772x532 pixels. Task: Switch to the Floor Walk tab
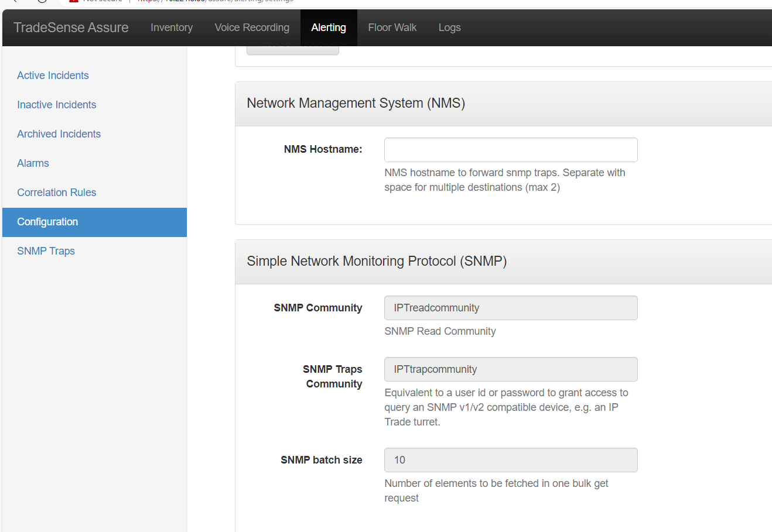point(392,28)
